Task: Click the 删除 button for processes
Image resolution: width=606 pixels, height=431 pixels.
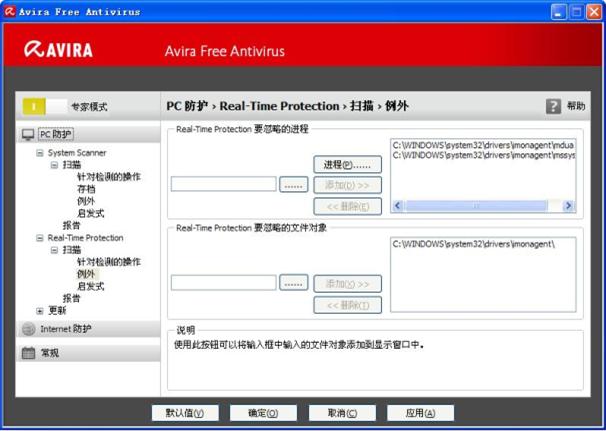Action: 347,206
